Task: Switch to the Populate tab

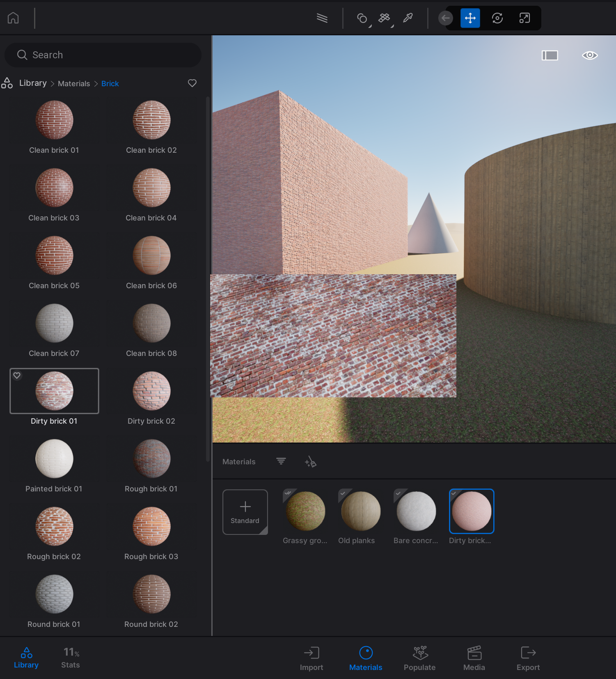Action: pyautogui.click(x=419, y=658)
